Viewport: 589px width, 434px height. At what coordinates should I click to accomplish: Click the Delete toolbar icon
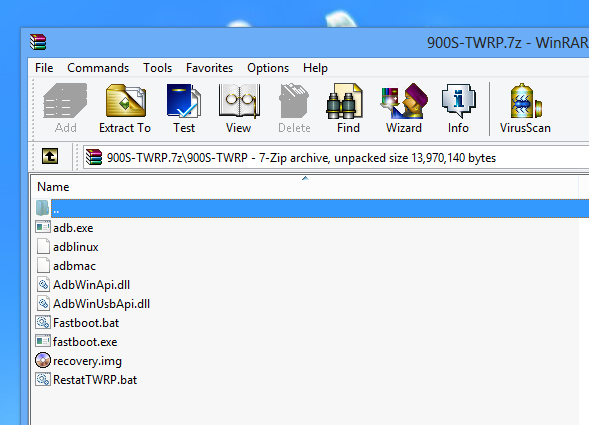[294, 108]
